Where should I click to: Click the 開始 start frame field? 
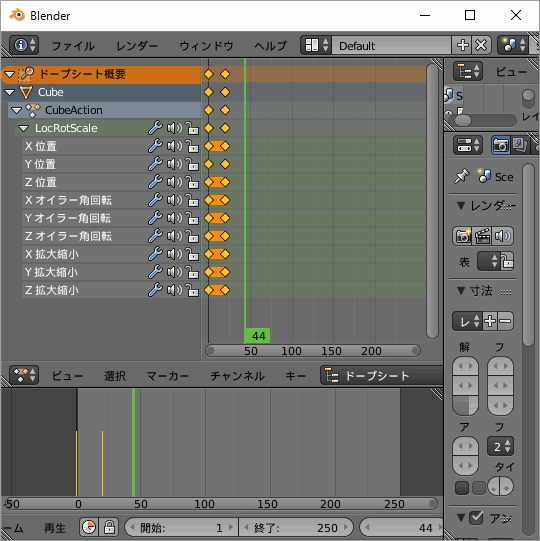pos(182,527)
